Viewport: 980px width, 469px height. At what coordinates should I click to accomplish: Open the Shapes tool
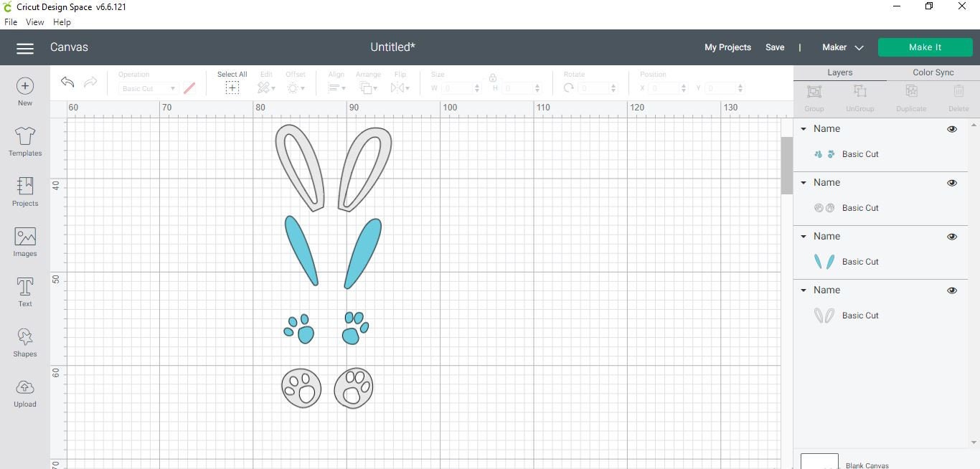24,343
